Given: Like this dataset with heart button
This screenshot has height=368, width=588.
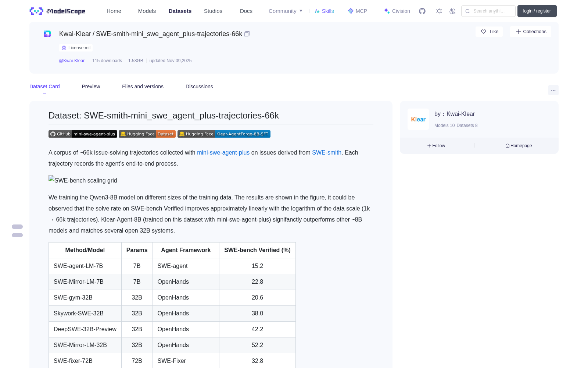Looking at the screenshot, I should [489, 32].
